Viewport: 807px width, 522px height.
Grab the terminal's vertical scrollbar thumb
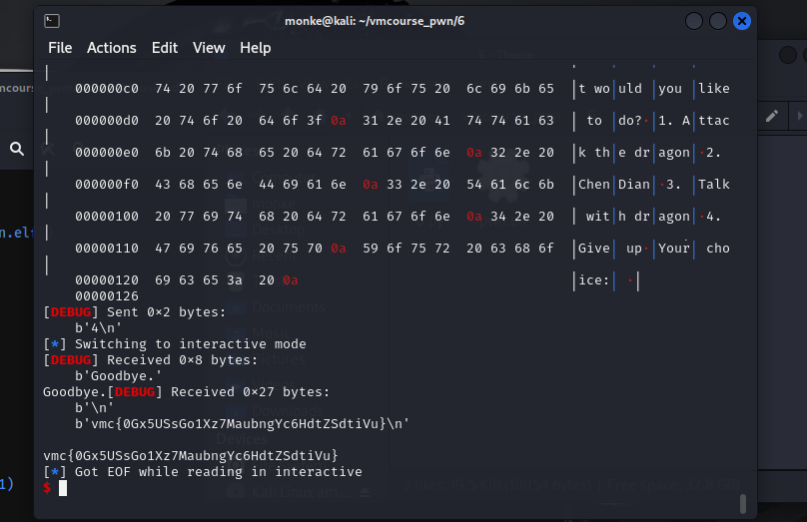pos(742,502)
